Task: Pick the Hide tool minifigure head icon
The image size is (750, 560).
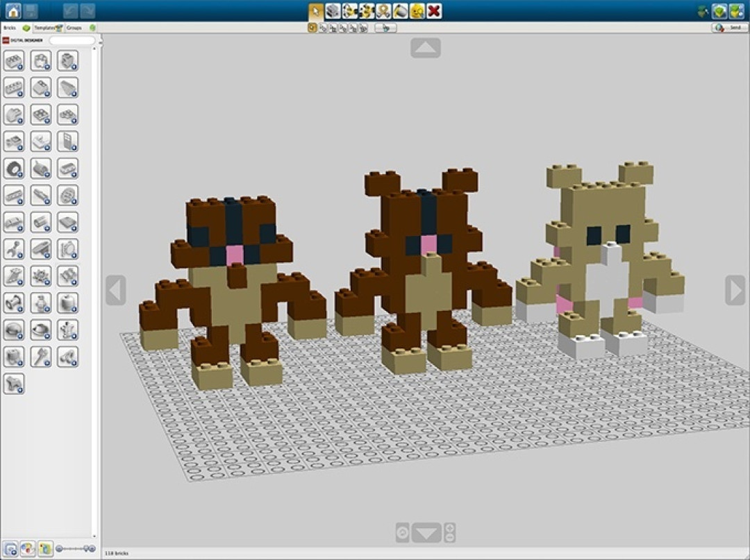Action: tap(417, 10)
